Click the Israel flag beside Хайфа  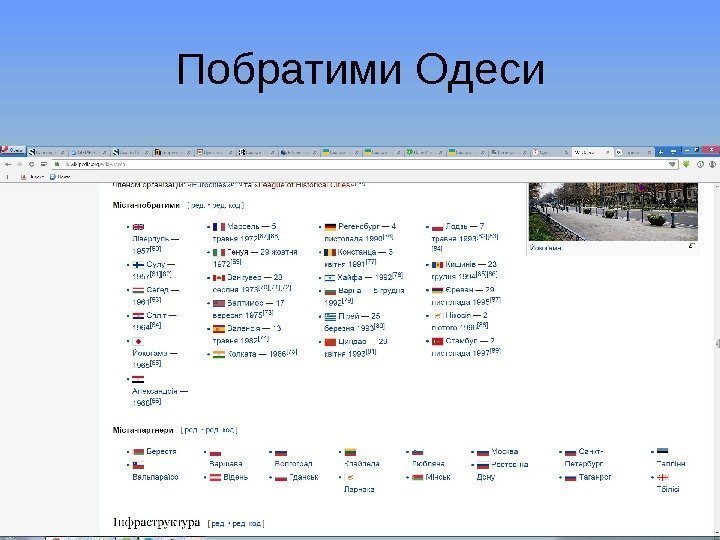(331, 278)
